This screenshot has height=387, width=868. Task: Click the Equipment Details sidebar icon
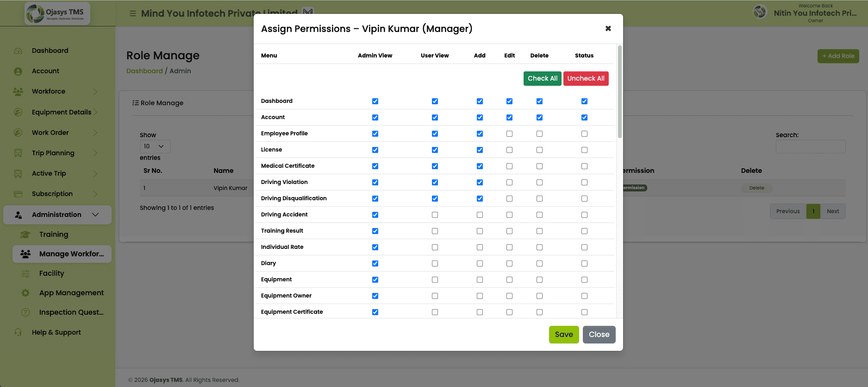[18, 112]
